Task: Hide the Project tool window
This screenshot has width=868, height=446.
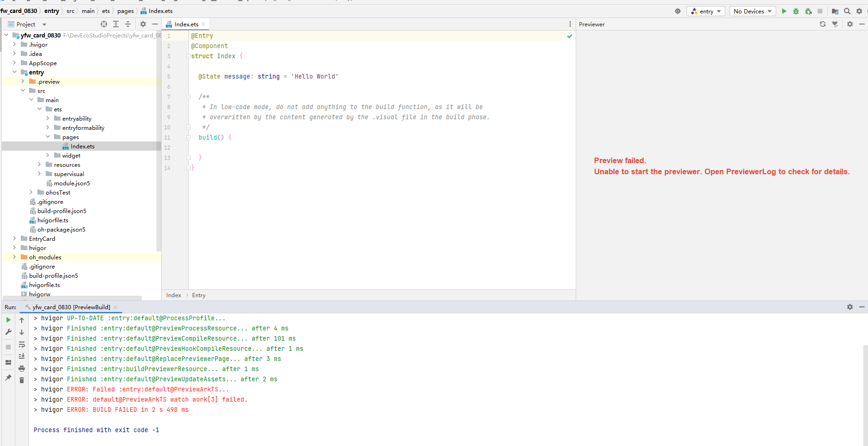Action: (x=155, y=24)
